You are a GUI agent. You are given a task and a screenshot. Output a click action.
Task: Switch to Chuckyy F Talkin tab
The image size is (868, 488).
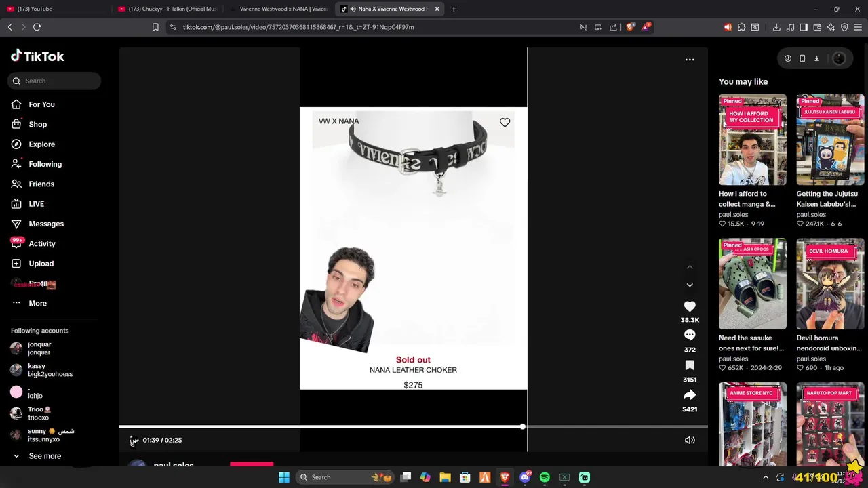(x=167, y=9)
